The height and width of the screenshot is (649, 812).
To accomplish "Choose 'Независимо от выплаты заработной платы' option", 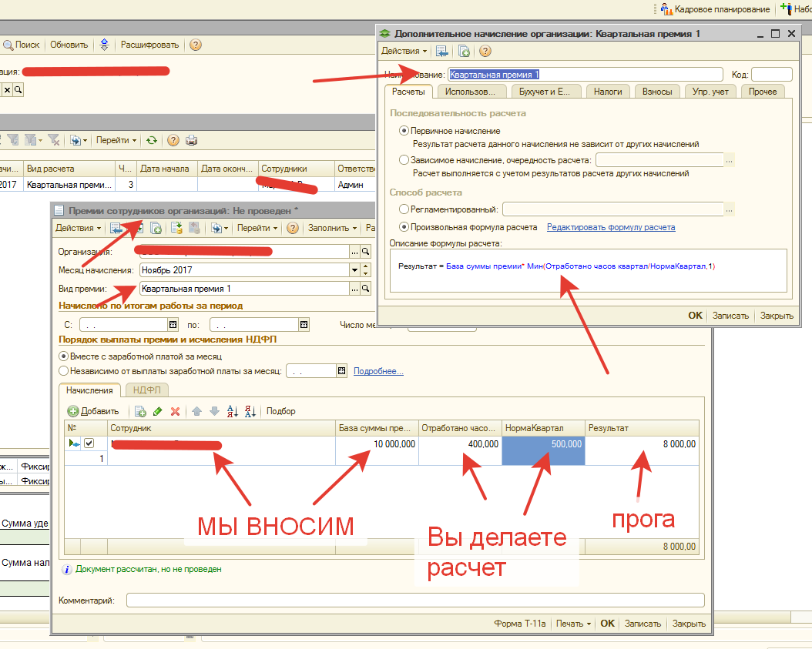I will pyautogui.click(x=64, y=371).
